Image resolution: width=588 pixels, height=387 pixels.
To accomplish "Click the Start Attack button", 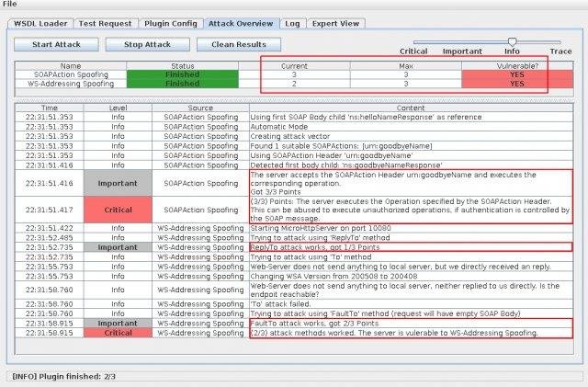I will point(56,44).
